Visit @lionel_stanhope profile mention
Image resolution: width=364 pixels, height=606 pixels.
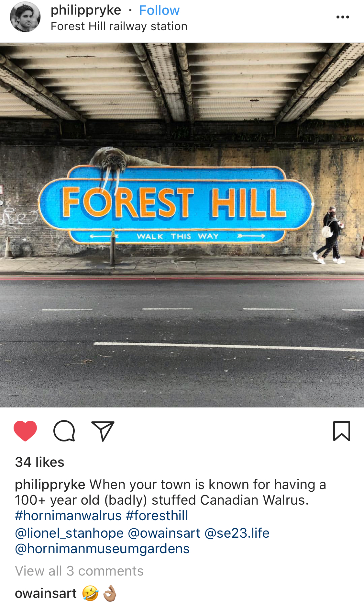69,533
